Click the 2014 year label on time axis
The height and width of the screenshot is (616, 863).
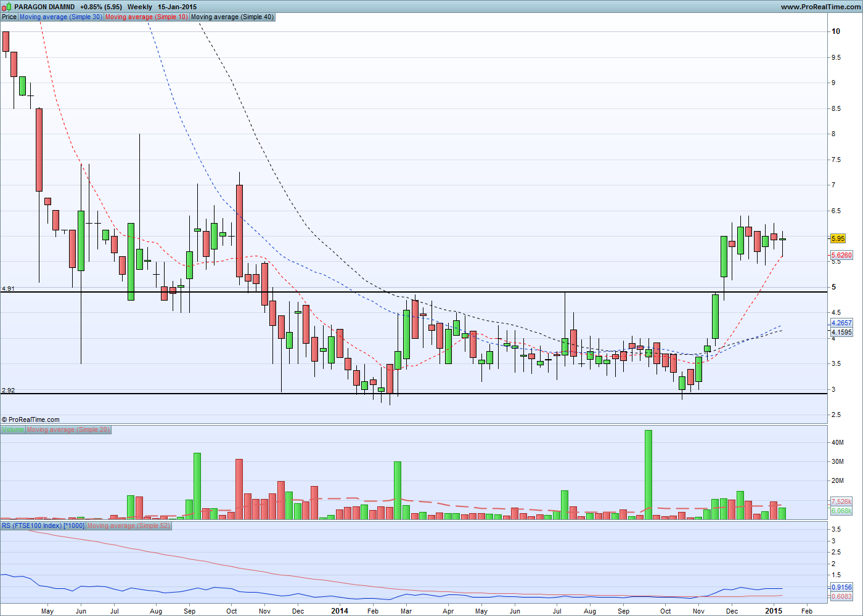point(340,611)
